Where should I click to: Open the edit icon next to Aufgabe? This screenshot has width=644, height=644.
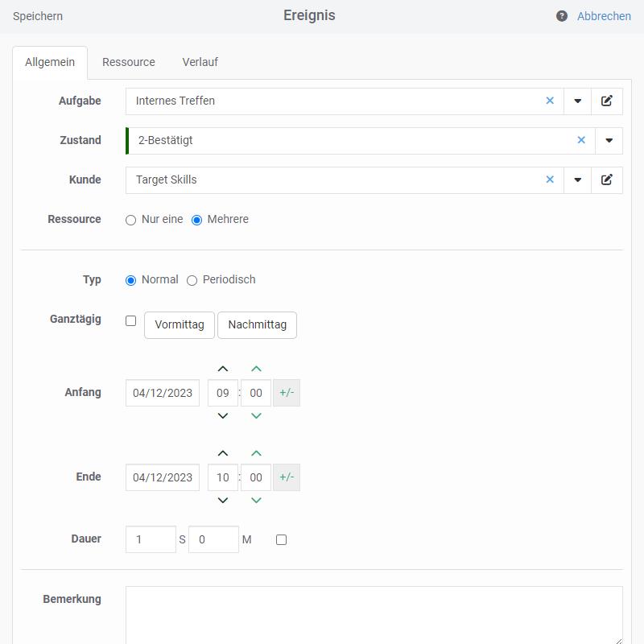coord(607,101)
